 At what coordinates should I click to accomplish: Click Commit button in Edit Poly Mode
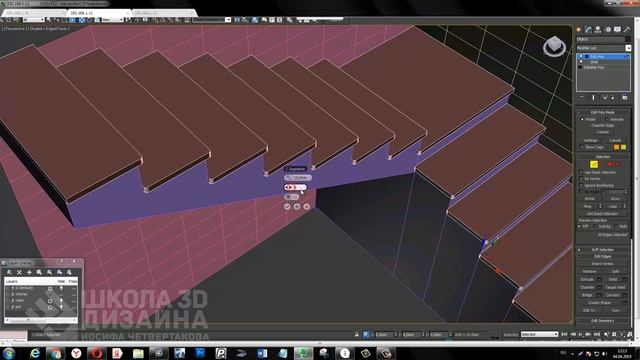point(602,132)
